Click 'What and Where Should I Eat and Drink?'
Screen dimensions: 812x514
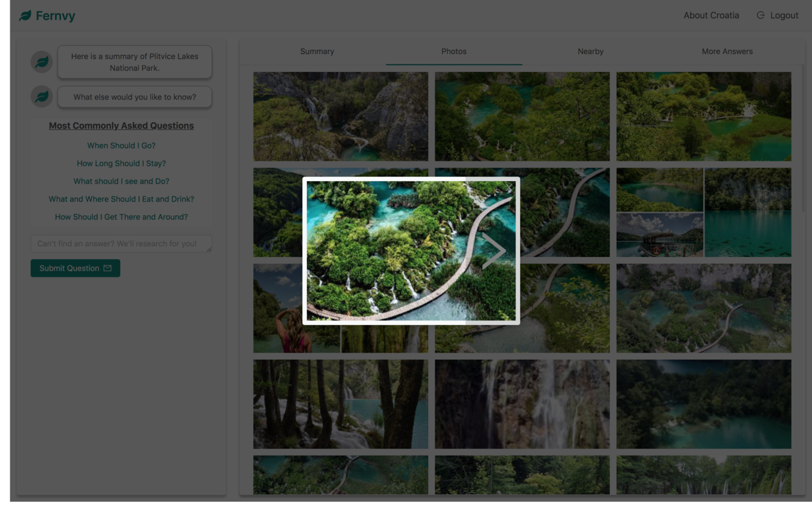tap(121, 199)
